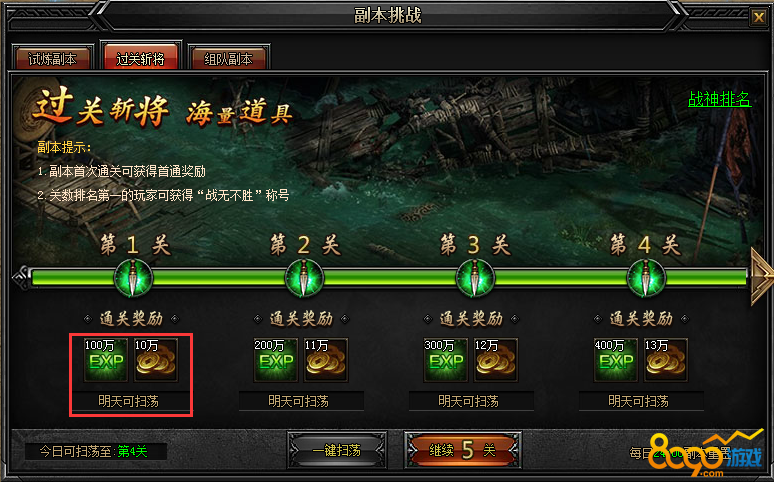The width and height of the screenshot is (774, 482).
Task: Open the 战神排名 ranking link
Action: [719, 99]
